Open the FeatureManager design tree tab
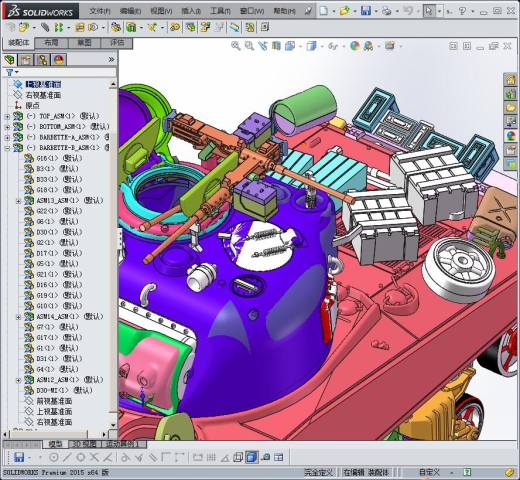This screenshot has width=520, height=480. [x=10, y=60]
